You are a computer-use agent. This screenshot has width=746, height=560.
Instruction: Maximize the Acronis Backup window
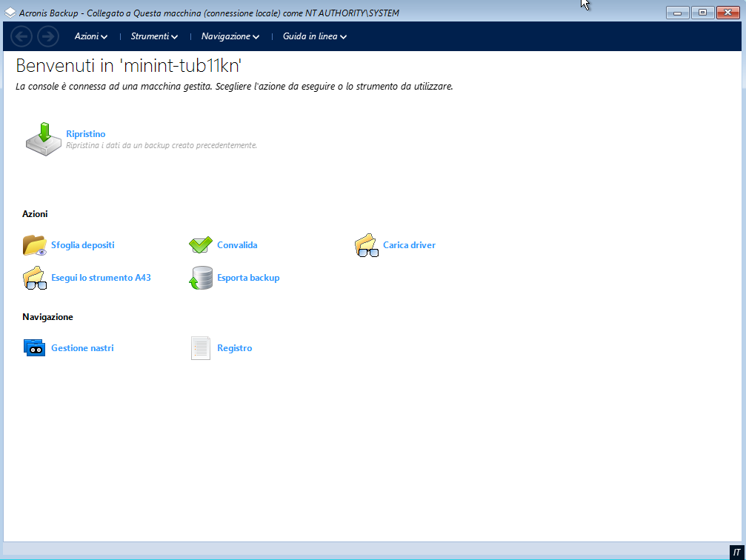[x=702, y=13]
